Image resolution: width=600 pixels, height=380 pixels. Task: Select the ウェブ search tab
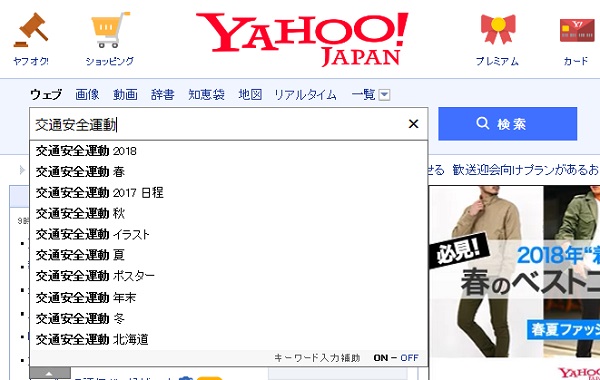pyautogui.click(x=46, y=95)
